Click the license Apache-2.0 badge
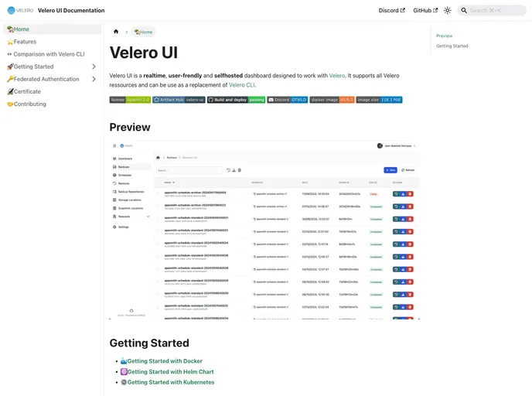Viewport: 532px width, 396px height. pyautogui.click(x=130, y=100)
